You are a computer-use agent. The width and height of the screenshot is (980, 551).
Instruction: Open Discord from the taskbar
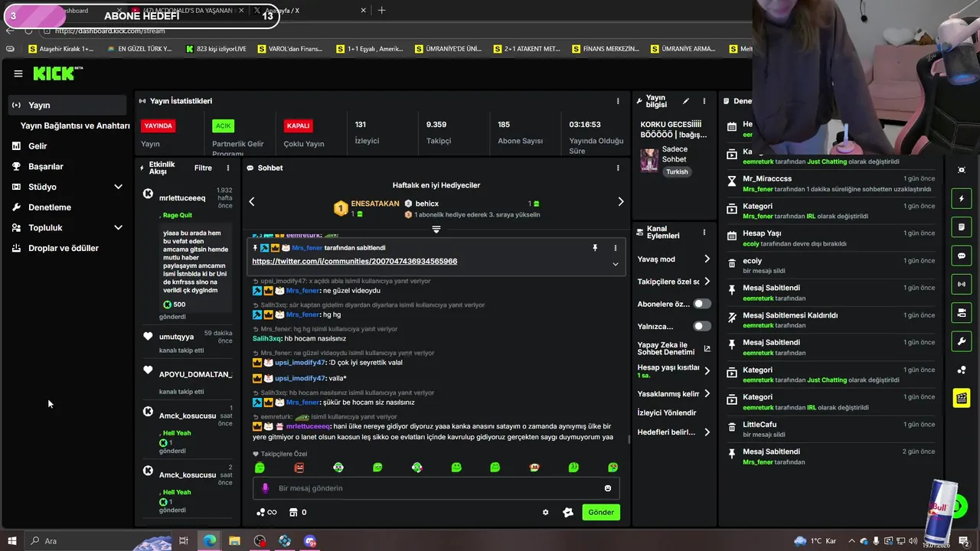click(x=310, y=541)
